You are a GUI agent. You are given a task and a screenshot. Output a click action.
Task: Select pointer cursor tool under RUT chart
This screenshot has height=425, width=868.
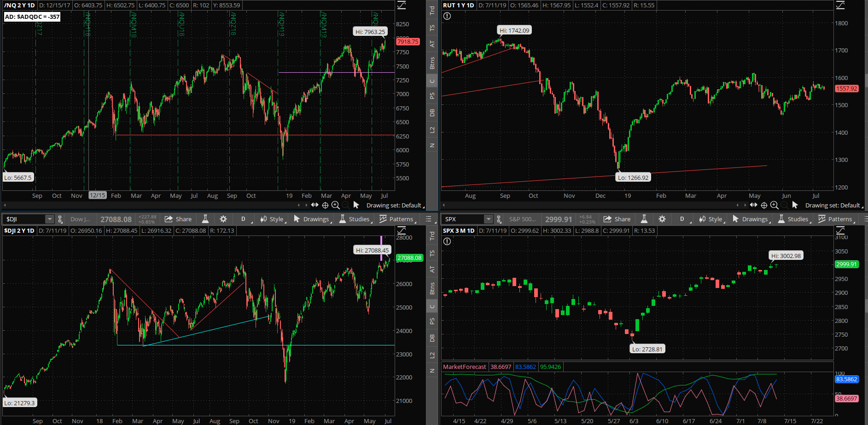[x=795, y=205]
